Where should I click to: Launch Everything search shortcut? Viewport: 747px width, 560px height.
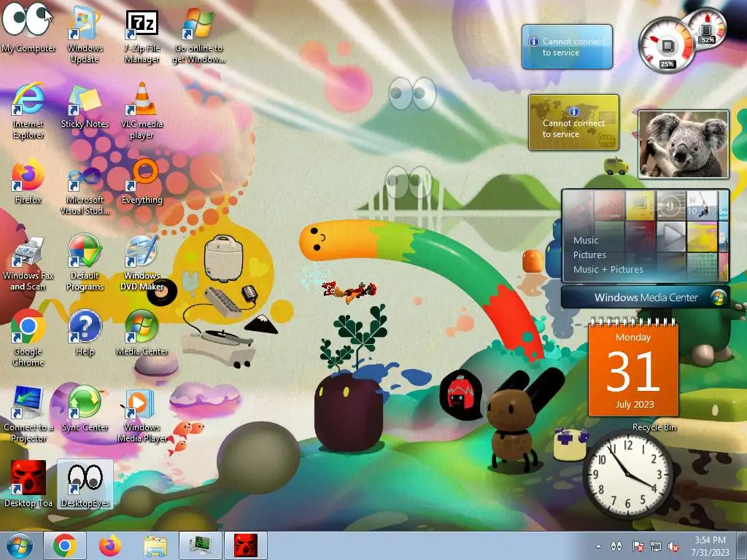[142, 181]
